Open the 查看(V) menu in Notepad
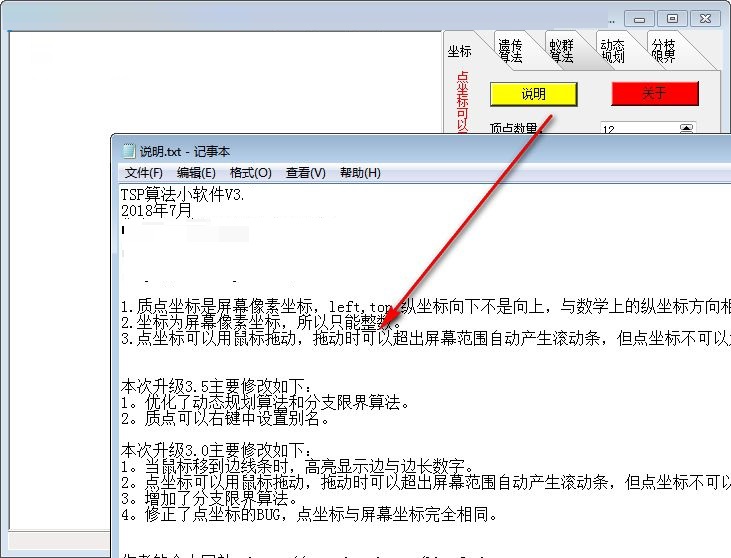The image size is (731, 558). point(306,173)
